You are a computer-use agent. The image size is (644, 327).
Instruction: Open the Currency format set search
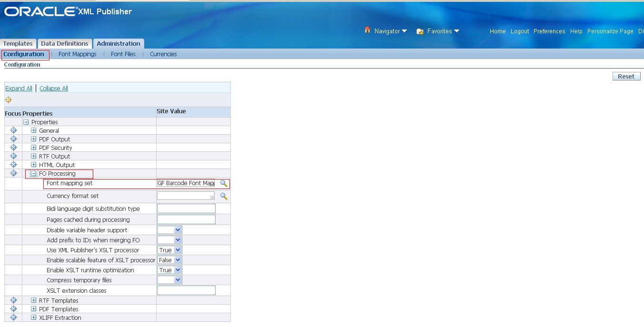(x=224, y=195)
